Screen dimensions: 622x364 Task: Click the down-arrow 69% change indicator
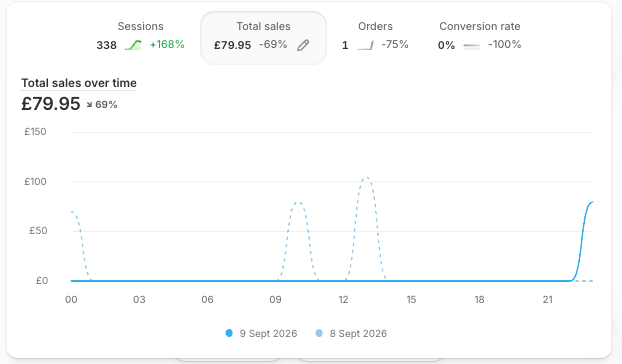102,105
